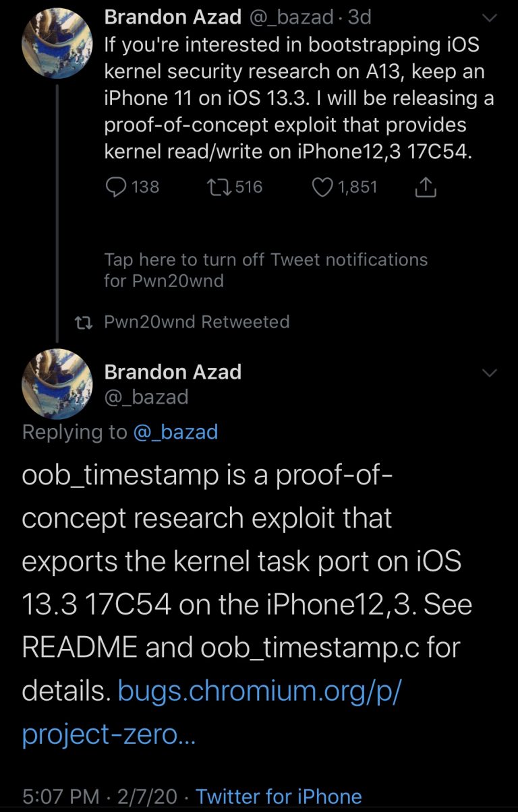Tap the 3d timestamp on top tweet
518x812 pixels.
click(x=359, y=18)
